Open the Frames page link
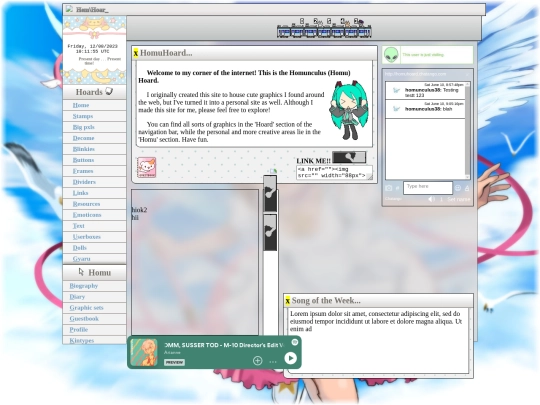Screen dimensions: 540x405 click(x=83, y=171)
